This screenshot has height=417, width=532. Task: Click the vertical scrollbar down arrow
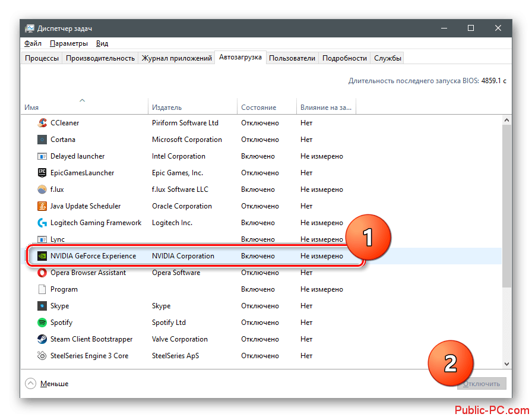point(506,364)
